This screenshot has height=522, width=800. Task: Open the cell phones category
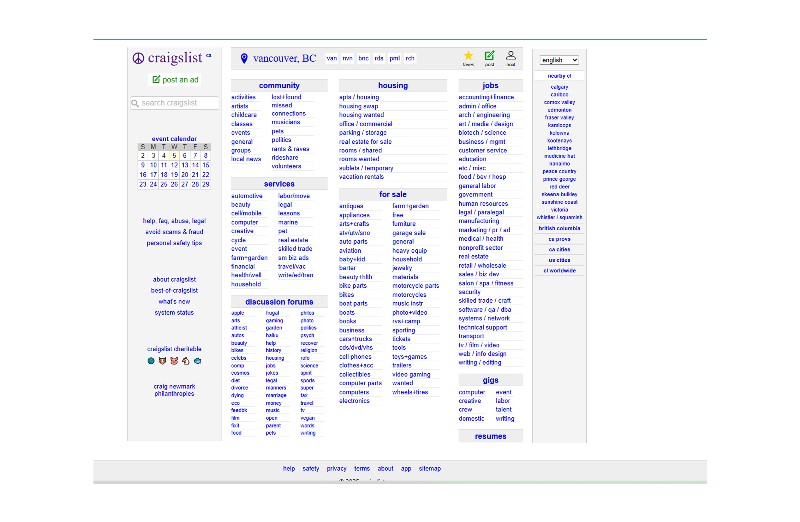[x=355, y=357]
